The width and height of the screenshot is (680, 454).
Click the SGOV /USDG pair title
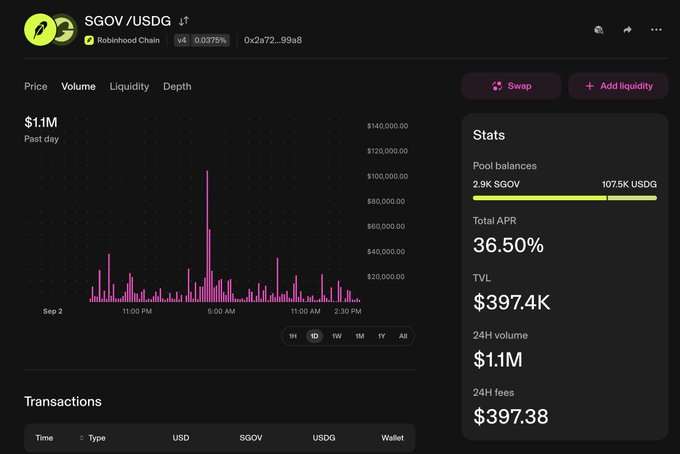coord(128,21)
